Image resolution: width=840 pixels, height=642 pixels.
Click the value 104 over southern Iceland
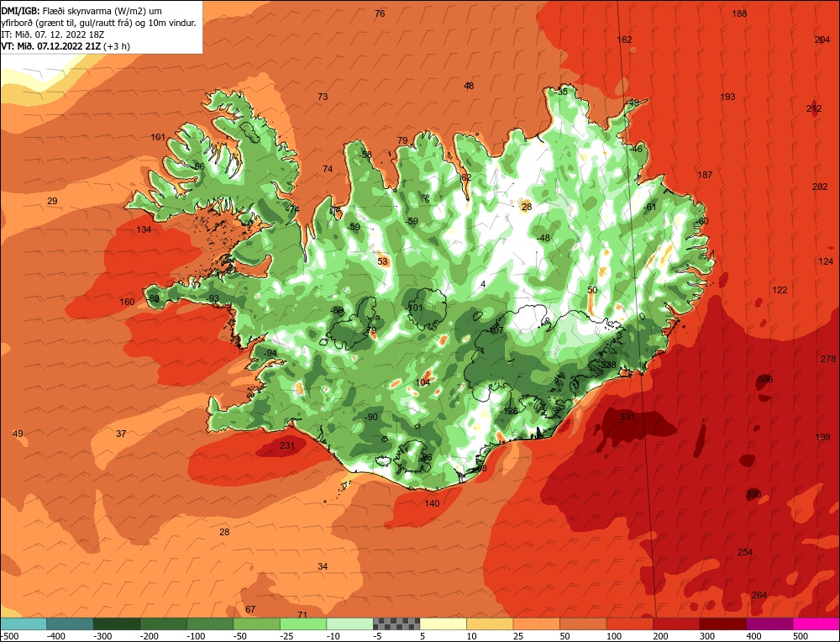pyautogui.click(x=423, y=382)
